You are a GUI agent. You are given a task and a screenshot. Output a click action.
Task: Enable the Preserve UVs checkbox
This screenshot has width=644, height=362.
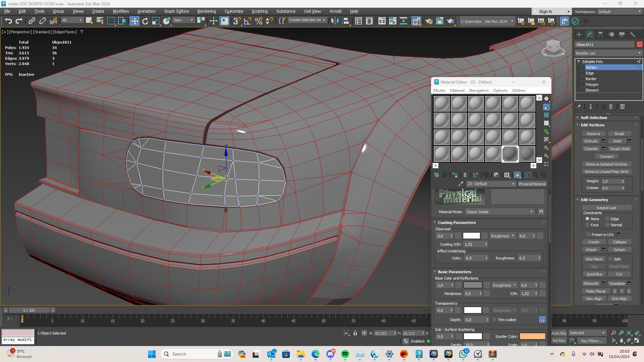588,235
